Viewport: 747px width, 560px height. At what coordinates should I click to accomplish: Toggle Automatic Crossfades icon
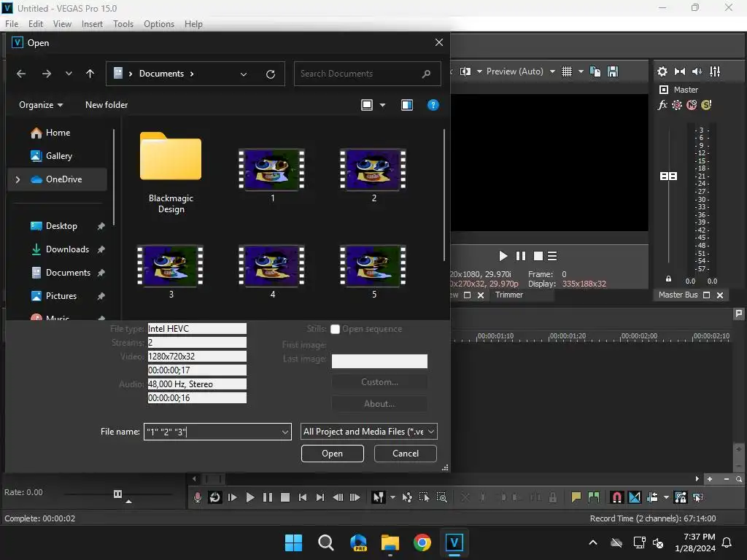click(x=635, y=497)
